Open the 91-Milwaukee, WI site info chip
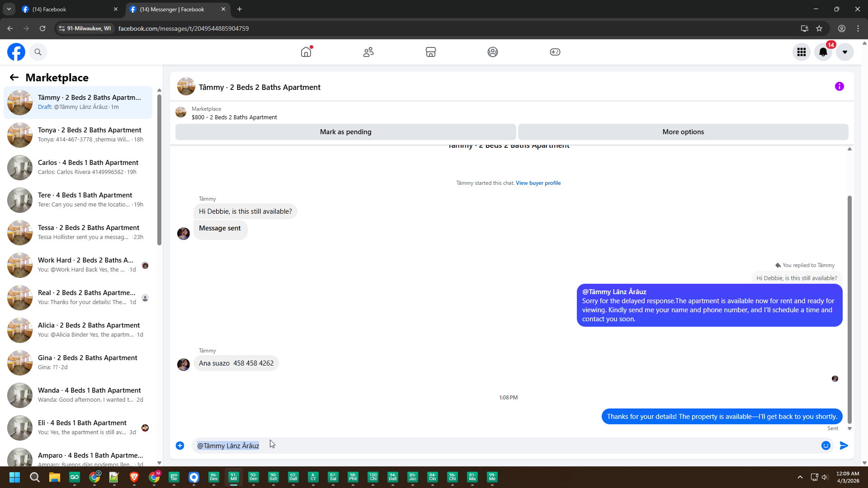The height and width of the screenshot is (488, 868). [x=85, y=28]
